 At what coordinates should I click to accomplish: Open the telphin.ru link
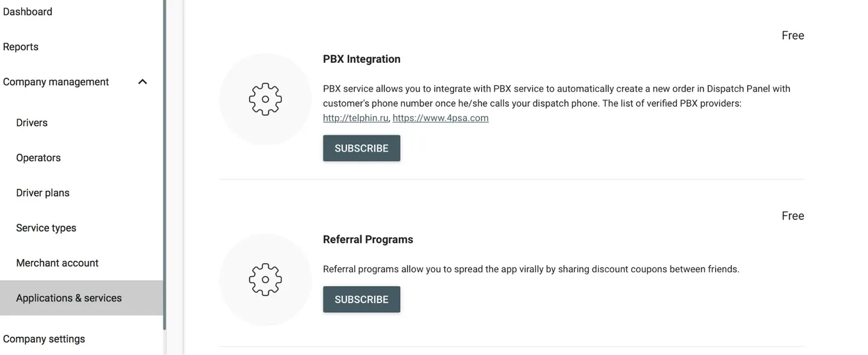pyautogui.click(x=355, y=118)
